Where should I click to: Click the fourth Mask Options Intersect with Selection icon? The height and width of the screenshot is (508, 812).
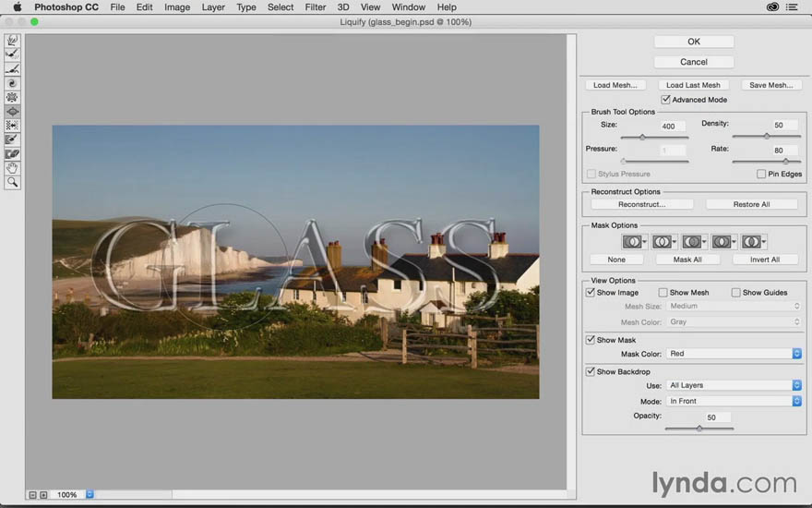click(x=721, y=242)
